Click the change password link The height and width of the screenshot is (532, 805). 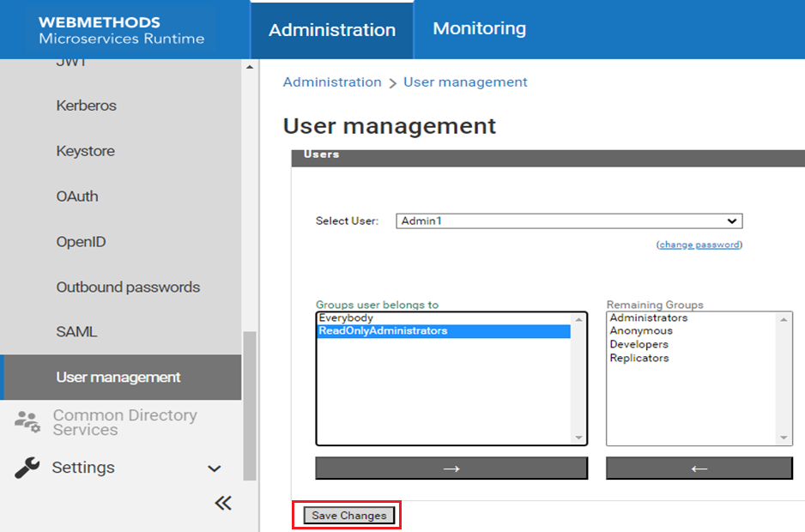(699, 245)
